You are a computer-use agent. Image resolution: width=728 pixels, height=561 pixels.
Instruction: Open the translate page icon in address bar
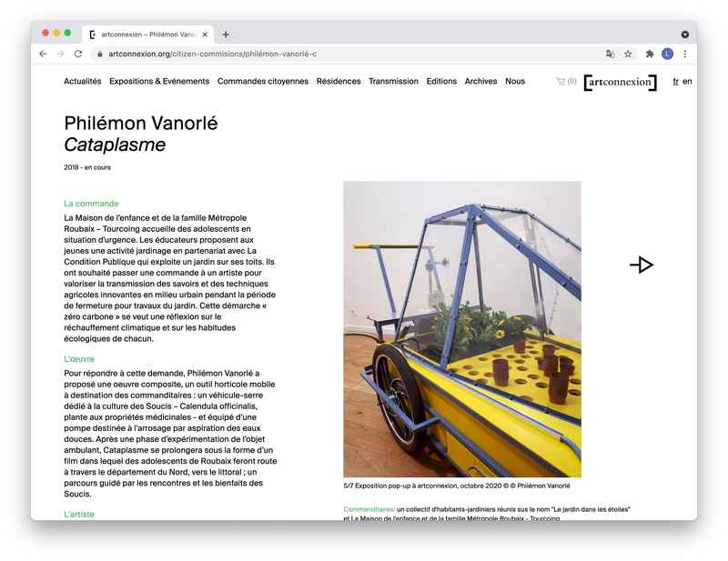coord(610,54)
